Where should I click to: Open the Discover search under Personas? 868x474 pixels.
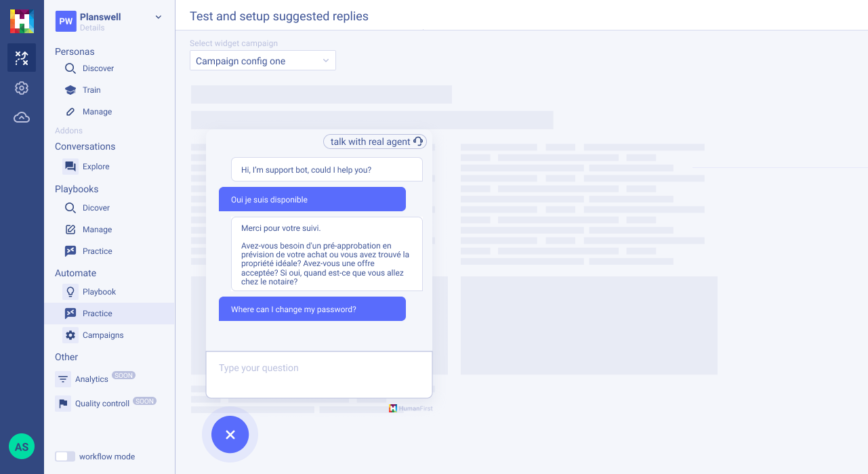pos(70,68)
